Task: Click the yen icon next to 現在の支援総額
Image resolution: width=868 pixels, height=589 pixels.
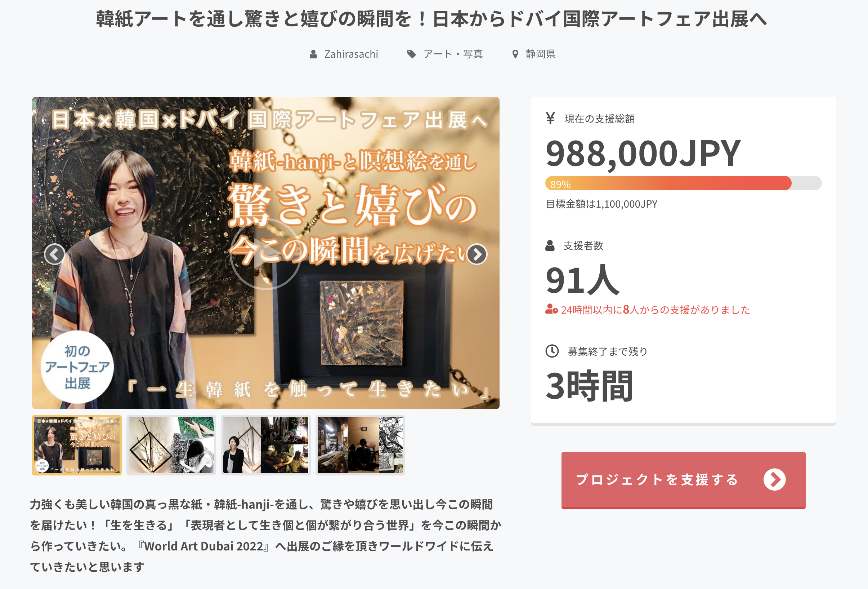Action: 550,118
